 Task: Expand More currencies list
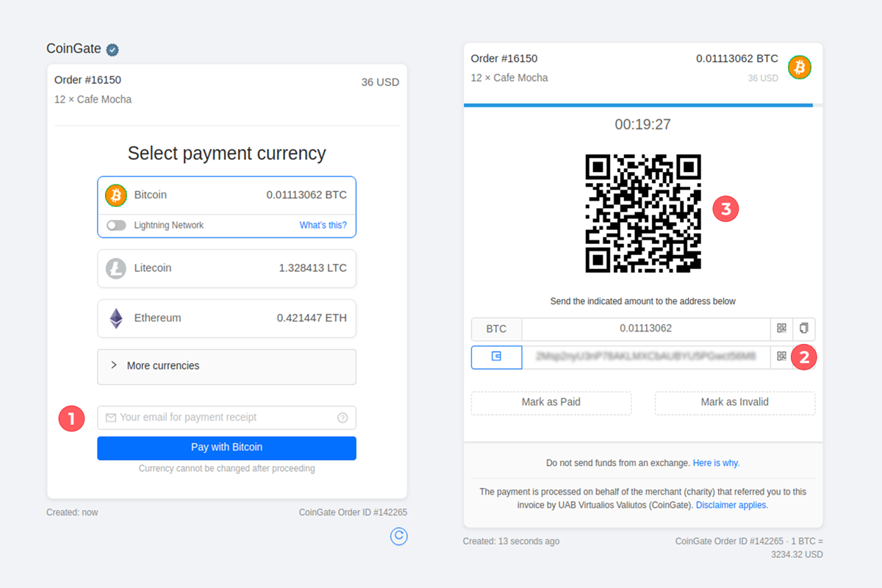226,366
